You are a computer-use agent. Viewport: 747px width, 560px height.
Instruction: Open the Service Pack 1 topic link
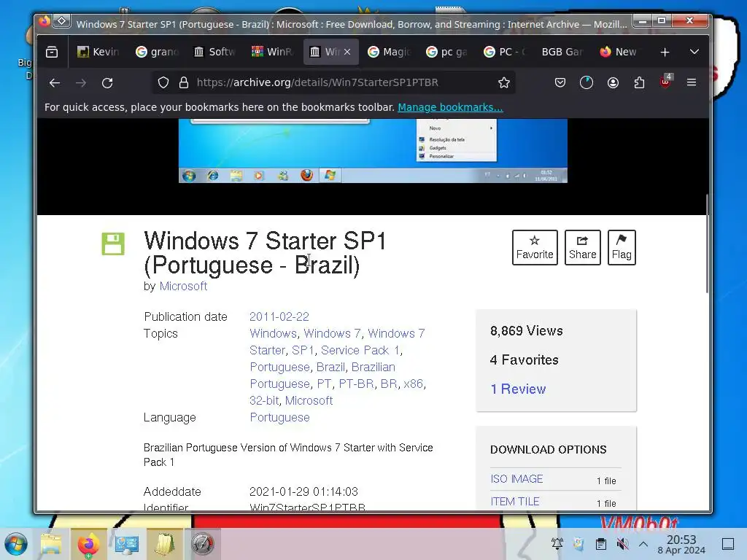tap(360, 351)
